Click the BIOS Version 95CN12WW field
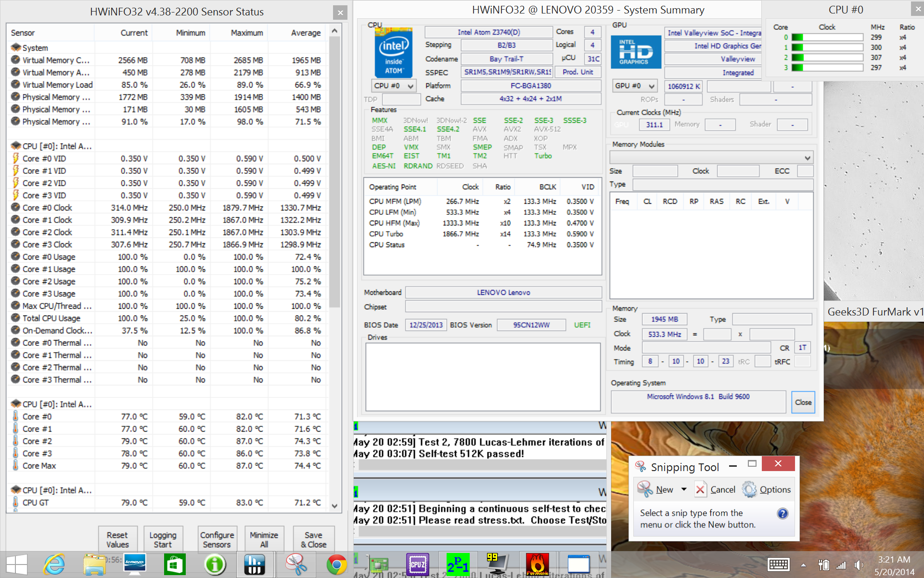The image size is (924, 578). [x=531, y=325]
